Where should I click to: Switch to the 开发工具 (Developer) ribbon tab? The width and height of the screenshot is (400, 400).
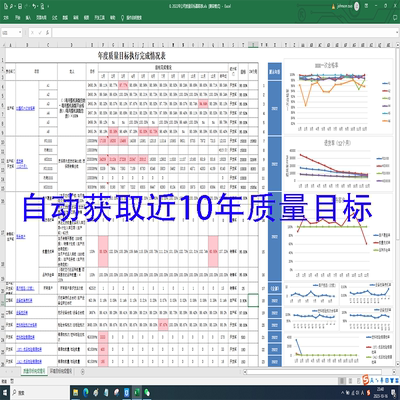99,18
